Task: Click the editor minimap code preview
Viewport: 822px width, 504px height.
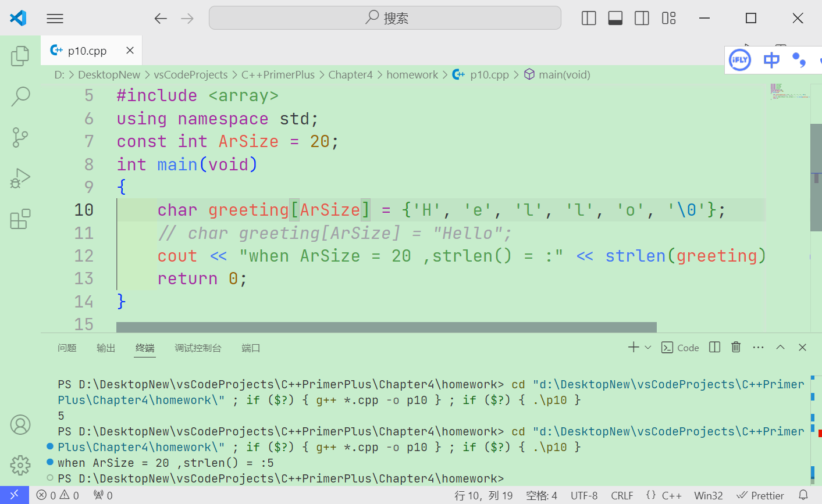Action: (789, 92)
